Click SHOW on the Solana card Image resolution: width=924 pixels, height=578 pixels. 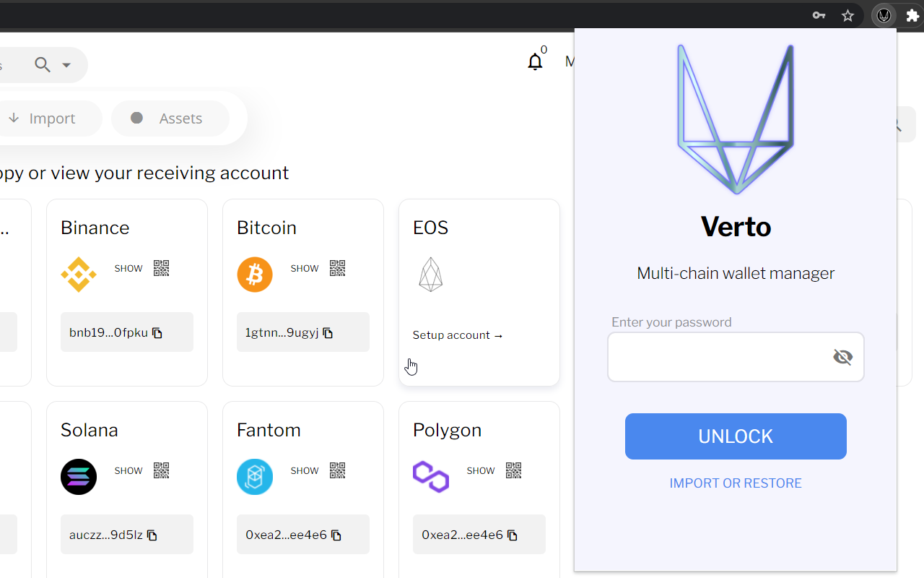click(x=128, y=470)
